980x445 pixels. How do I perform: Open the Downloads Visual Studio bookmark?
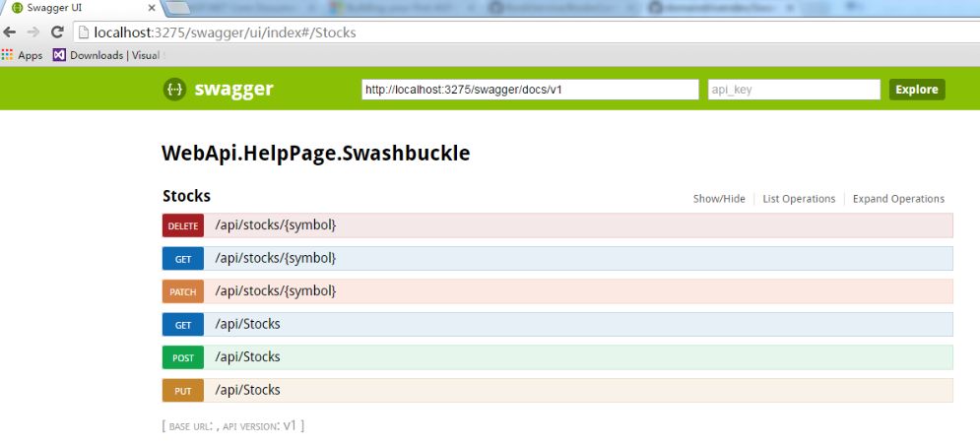coord(106,55)
